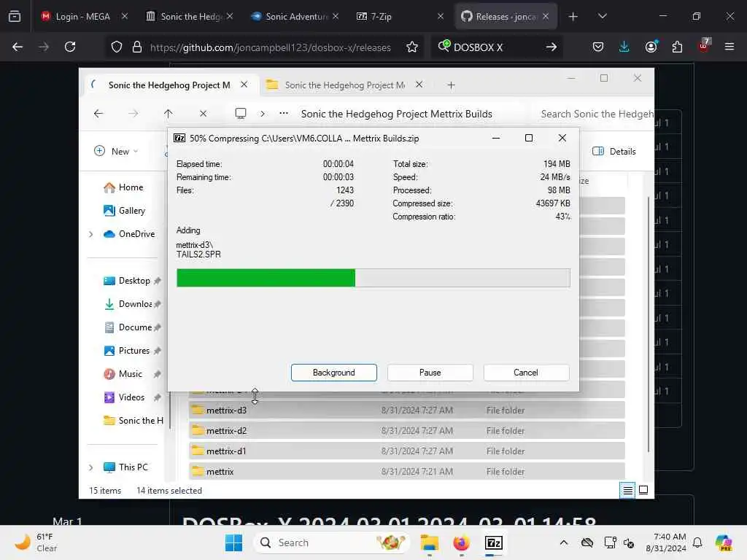Switch to details list view icon
This screenshot has height=560, width=747.
pos(627,490)
